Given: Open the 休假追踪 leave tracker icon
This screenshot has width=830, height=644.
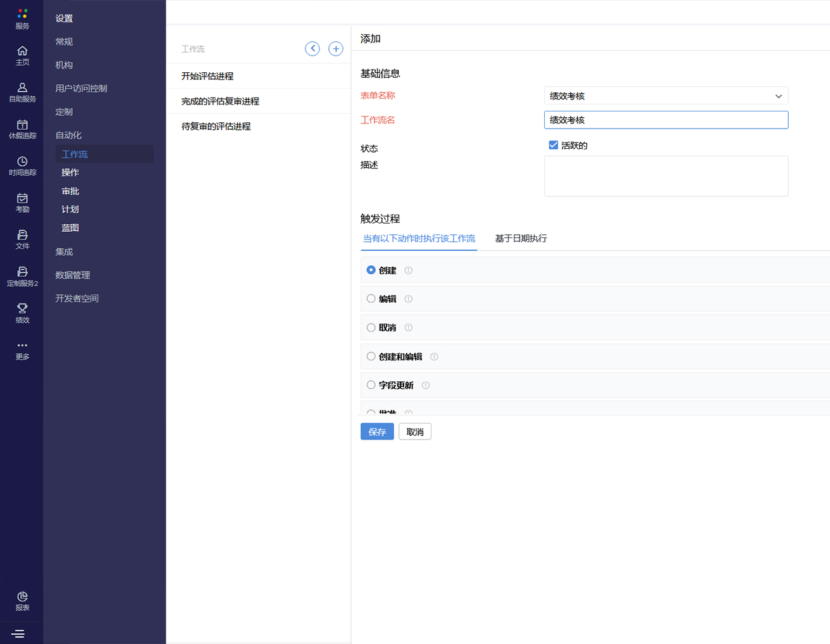Looking at the screenshot, I should click(22, 129).
